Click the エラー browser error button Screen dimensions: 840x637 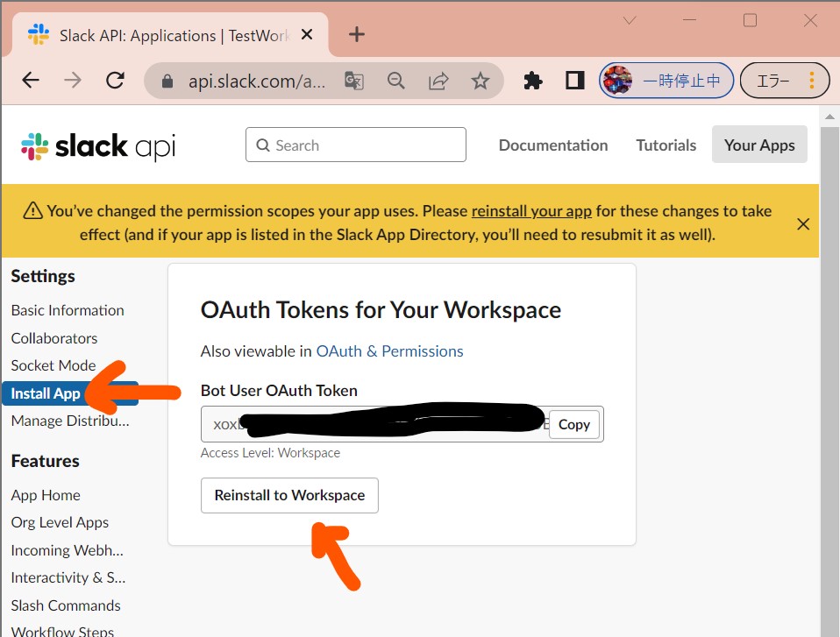(773, 81)
